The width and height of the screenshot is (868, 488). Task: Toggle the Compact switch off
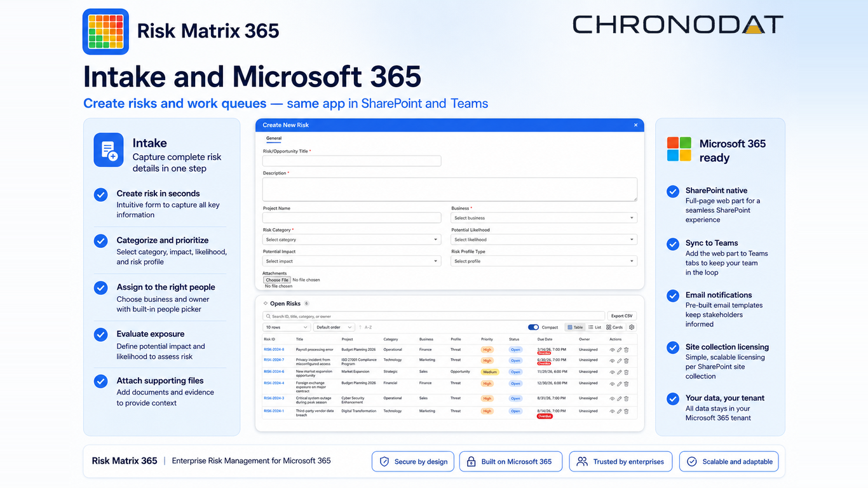pos(533,327)
